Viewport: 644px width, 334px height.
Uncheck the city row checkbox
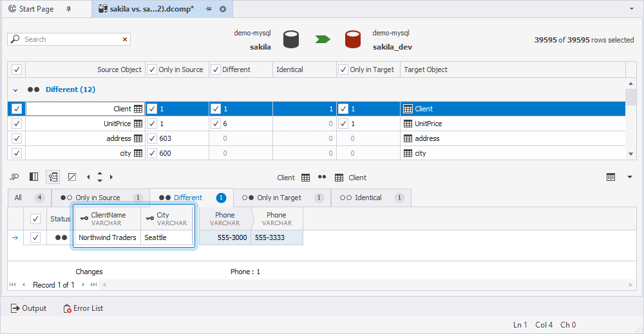pos(17,153)
